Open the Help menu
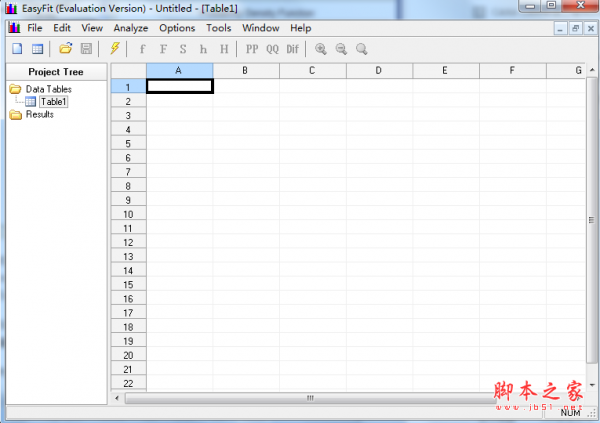The width and height of the screenshot is (600, 423). (x=300, y=28)
